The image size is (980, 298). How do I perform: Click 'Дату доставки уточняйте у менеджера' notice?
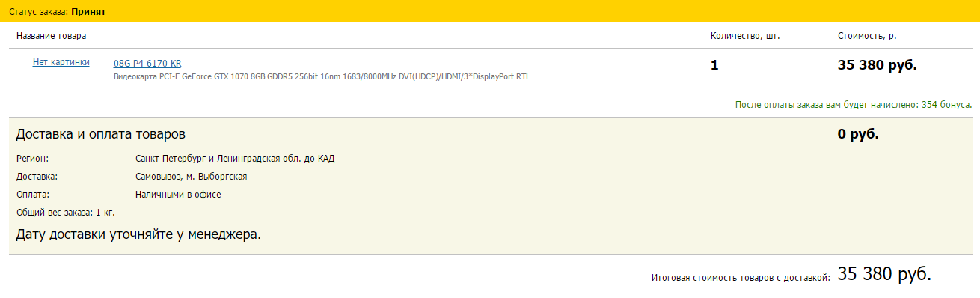pos(138,235)
